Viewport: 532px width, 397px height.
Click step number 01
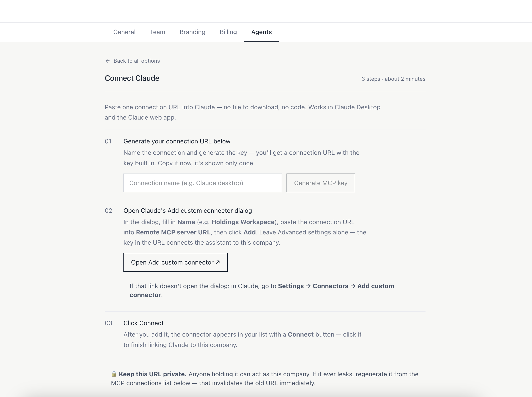click(108, 141)
